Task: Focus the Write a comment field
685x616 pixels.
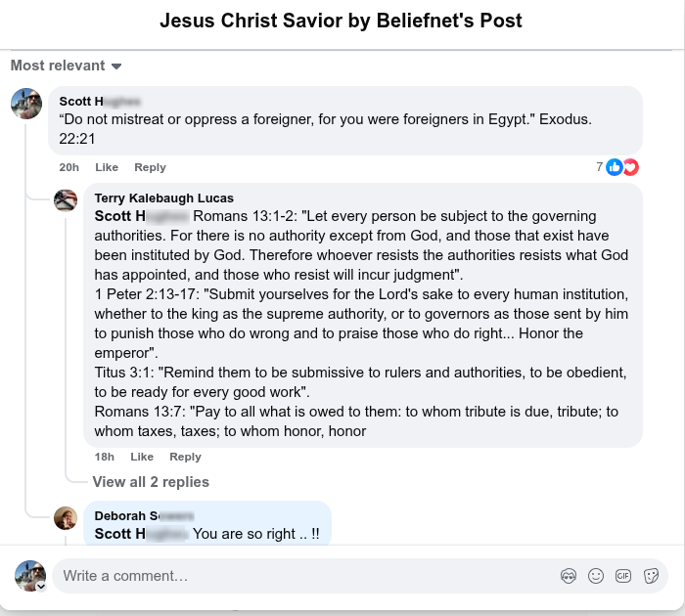Action: click(x=294, y=576)
